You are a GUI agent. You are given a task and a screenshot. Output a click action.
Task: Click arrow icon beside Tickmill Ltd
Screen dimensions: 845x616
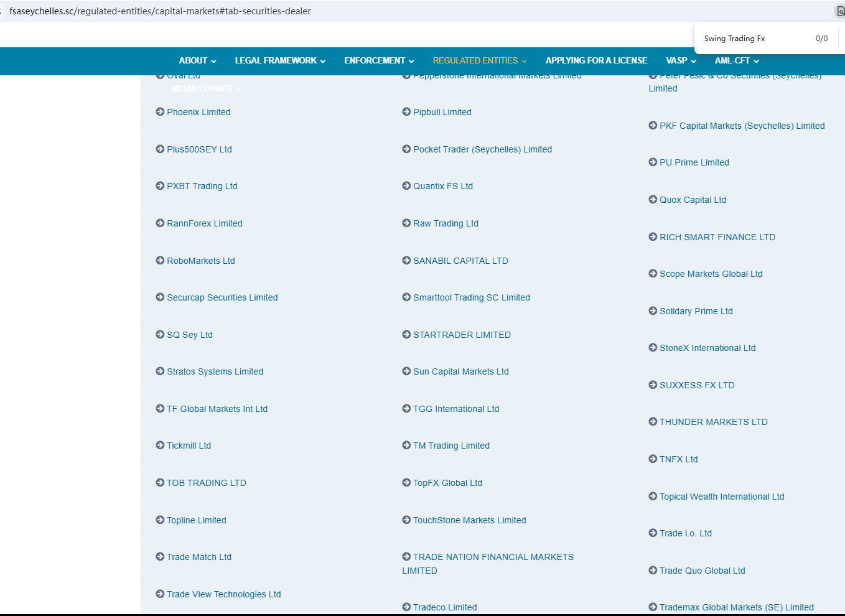[160, 446]
